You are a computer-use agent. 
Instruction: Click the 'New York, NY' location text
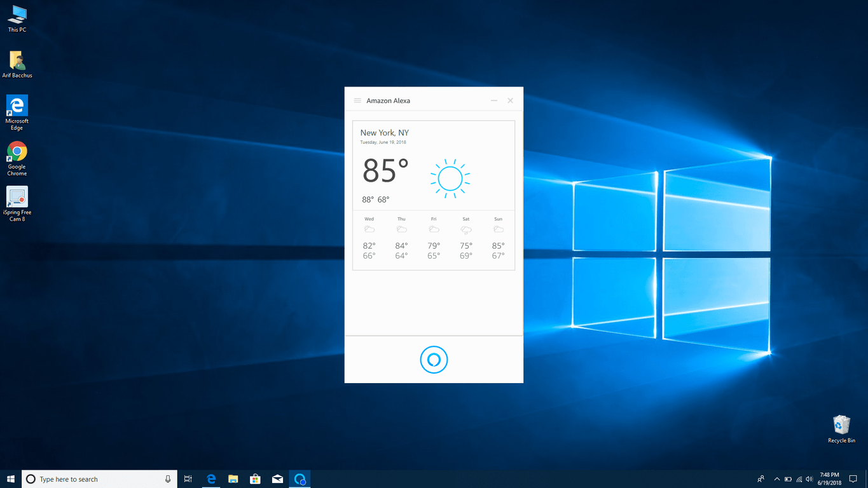click(x=385, y=133)
